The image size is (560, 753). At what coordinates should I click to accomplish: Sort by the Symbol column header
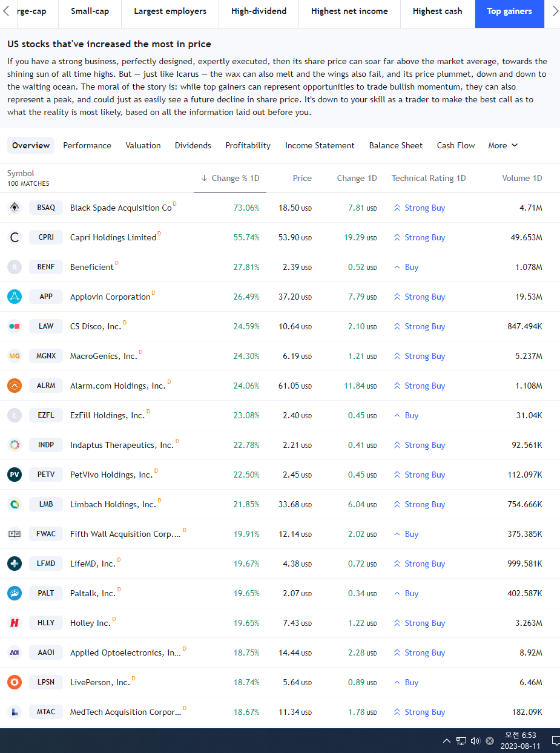pyautogui.click(x=21, y=173)
